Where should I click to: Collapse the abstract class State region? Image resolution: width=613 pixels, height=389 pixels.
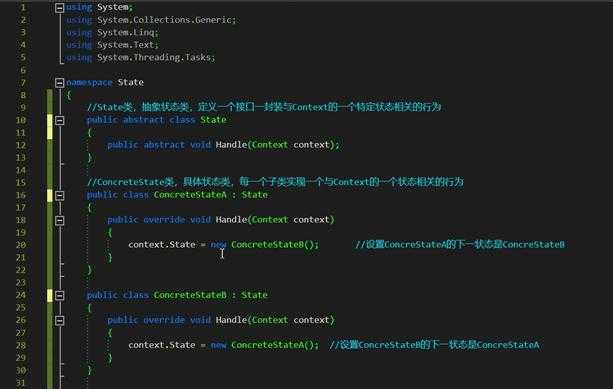[59, 120]
